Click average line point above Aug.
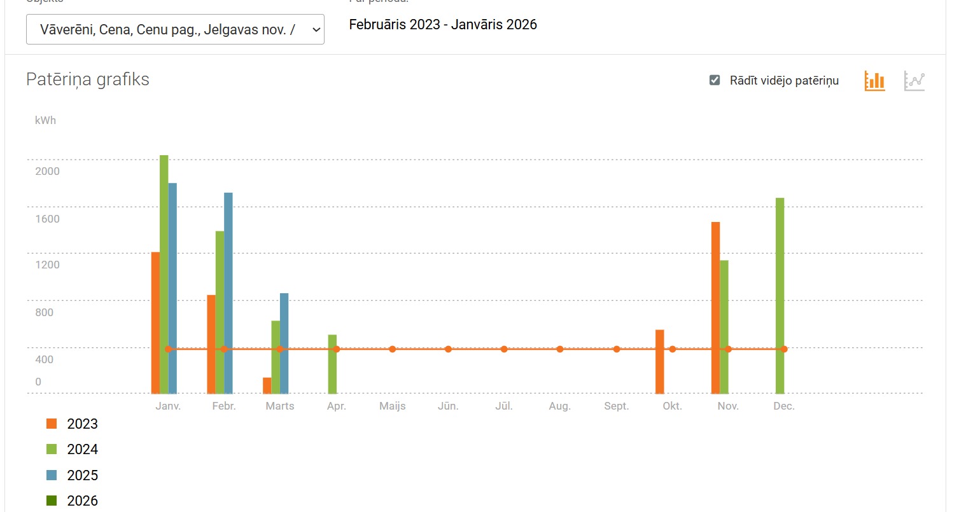This screenshot has width=980, height=512. (560, 349)
